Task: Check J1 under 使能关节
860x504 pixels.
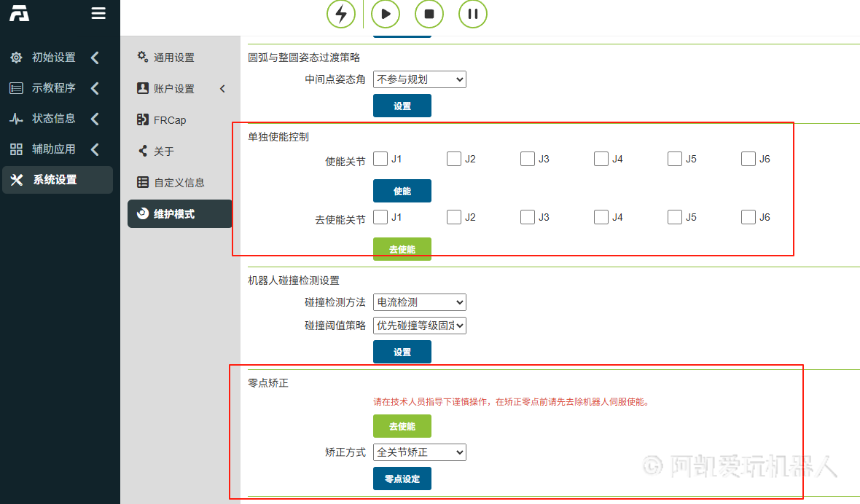Action: [x=380, y=159]
